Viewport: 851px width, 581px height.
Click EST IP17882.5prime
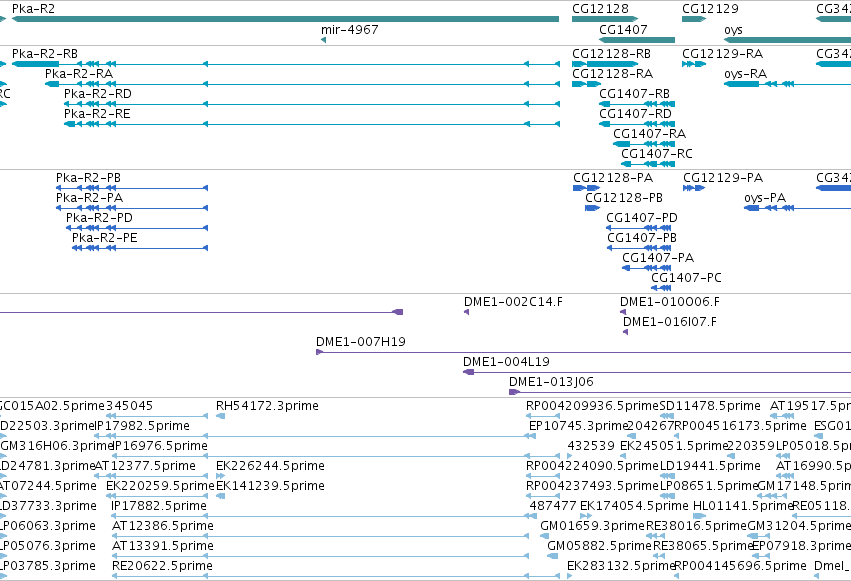(x=158, y=507)
